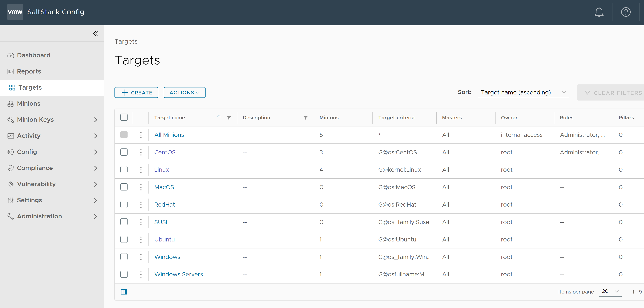Click the Targets icon in sidebar
The image size is (644, 308).
tap(11, 87)
